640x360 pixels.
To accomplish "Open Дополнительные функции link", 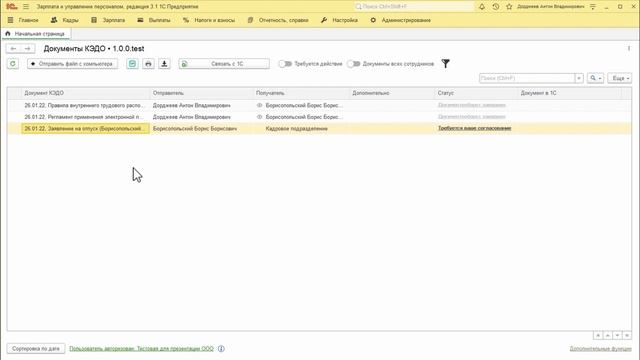I will point(600,349).
